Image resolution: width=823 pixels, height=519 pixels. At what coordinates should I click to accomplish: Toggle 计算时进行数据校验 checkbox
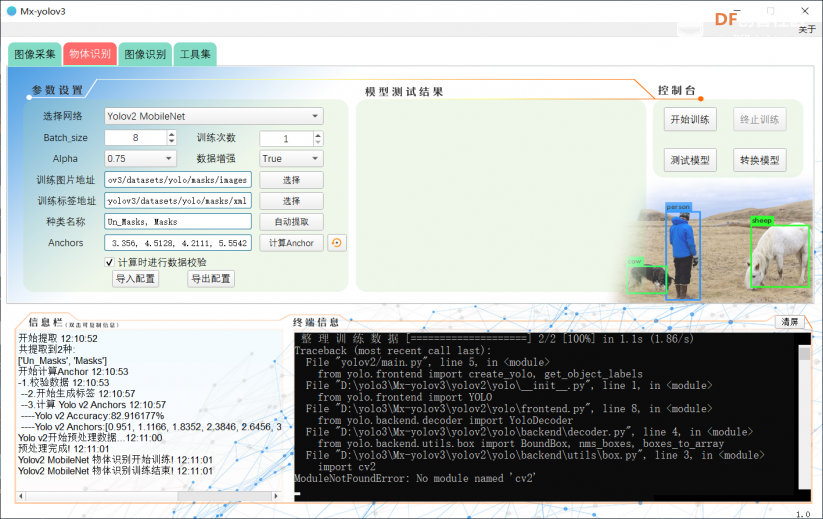point(109,262)
